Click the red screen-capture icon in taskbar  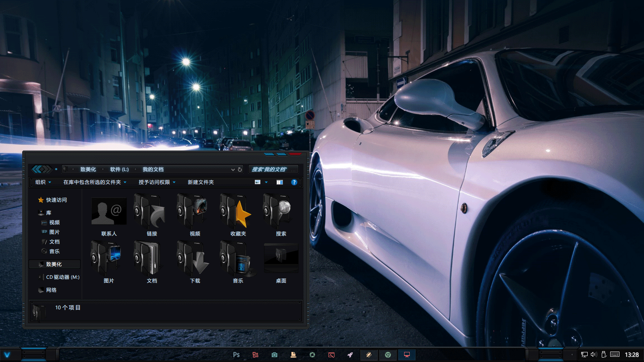pyautogui.click(x=331, y=355)
